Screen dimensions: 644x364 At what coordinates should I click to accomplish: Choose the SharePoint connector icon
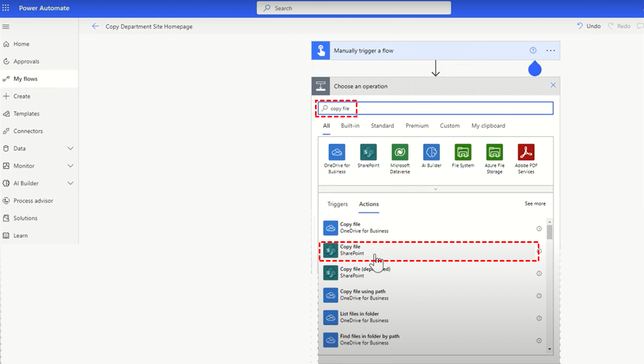click(x=368, y=152)
